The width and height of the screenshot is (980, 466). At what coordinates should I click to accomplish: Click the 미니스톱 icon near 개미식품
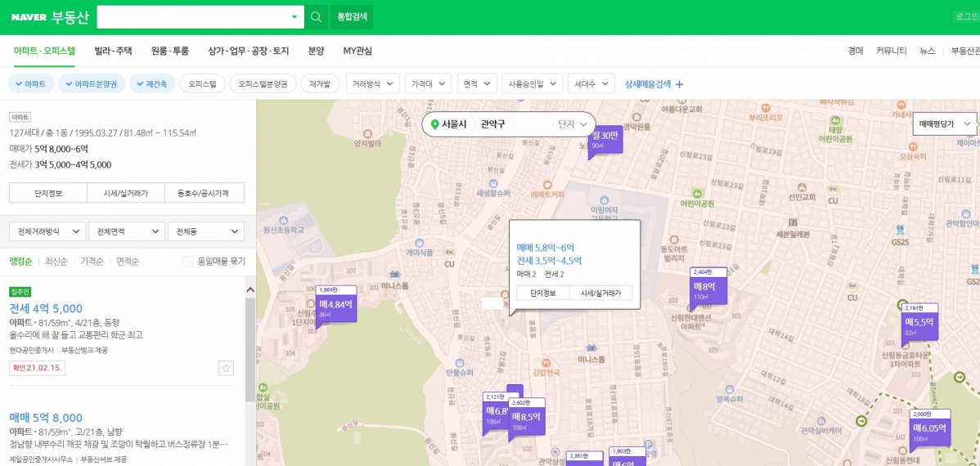[x=393, y=274]
